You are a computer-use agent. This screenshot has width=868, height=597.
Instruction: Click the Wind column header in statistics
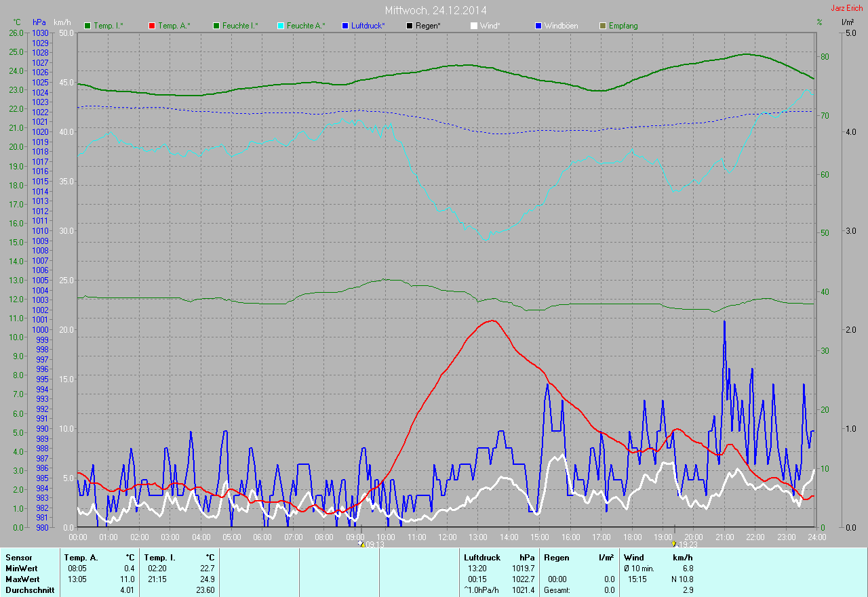point(633,557)
